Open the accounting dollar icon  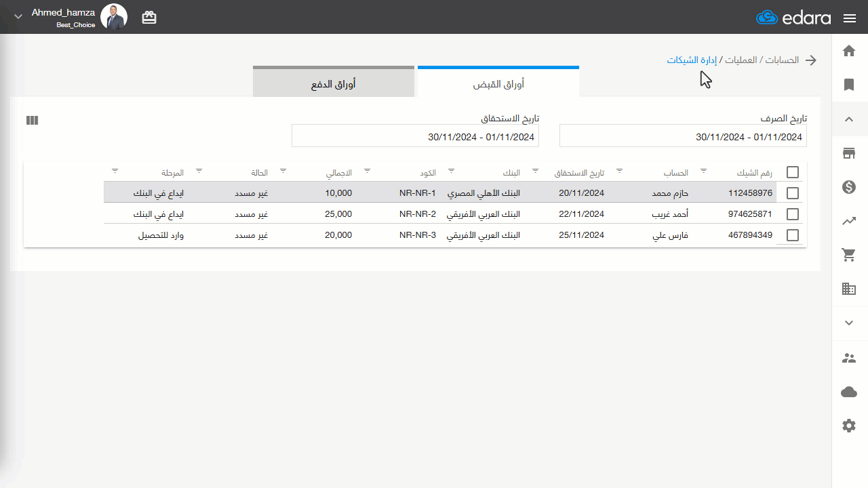pyautogui.click(x=849, y=187)
